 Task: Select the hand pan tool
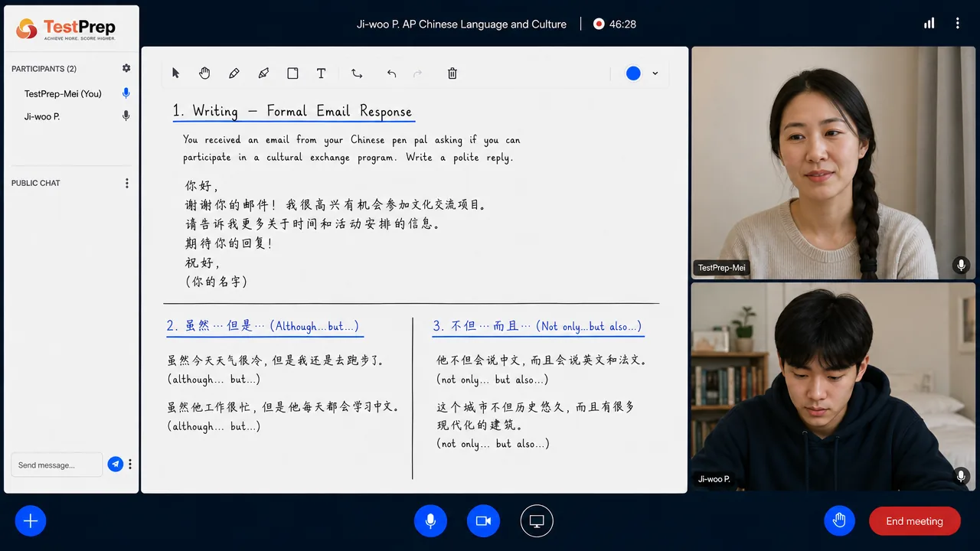point(204,73)
